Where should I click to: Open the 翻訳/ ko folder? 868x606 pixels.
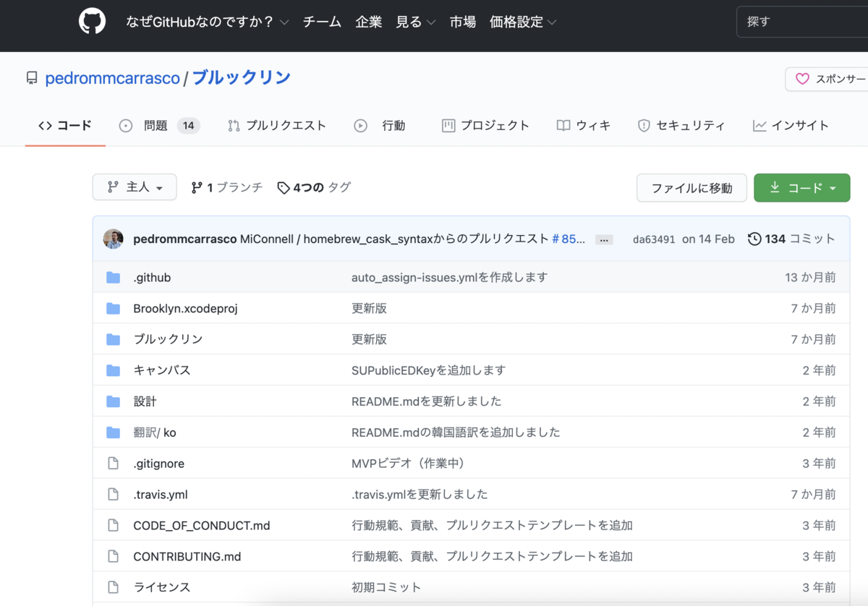coord(155,432)
